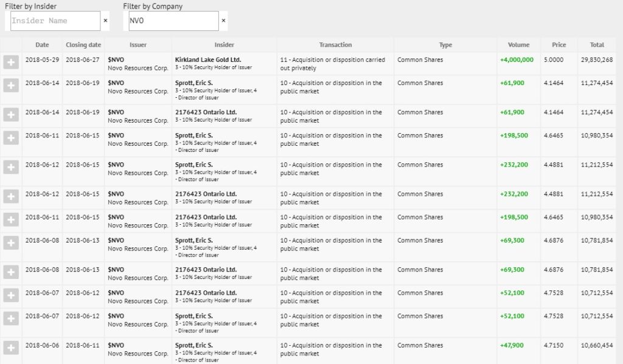Screen dimensions: 623x364
Task: Sort by the Date column header
Action: coord(42,45)
